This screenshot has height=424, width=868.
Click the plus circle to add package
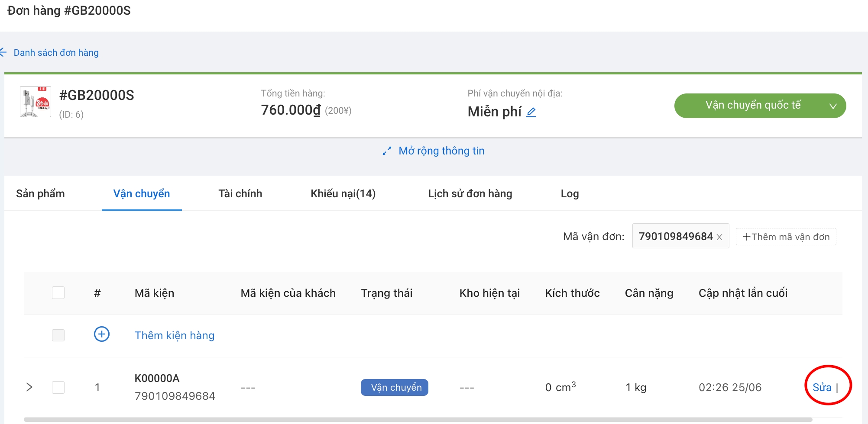click(102, 334)
